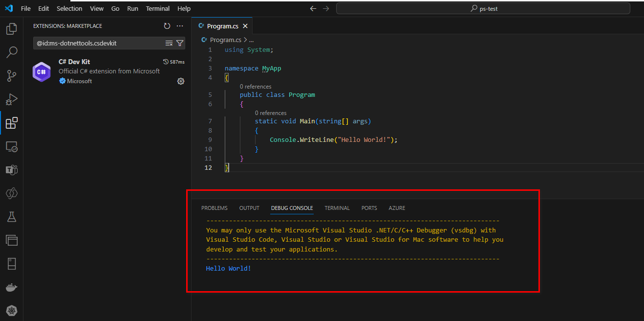This screenshot has height=321, width=644.
Task: Expand the breadcrumb ellipsis after Program.cs
Action: pyautogui.click(x=251, y=40)
